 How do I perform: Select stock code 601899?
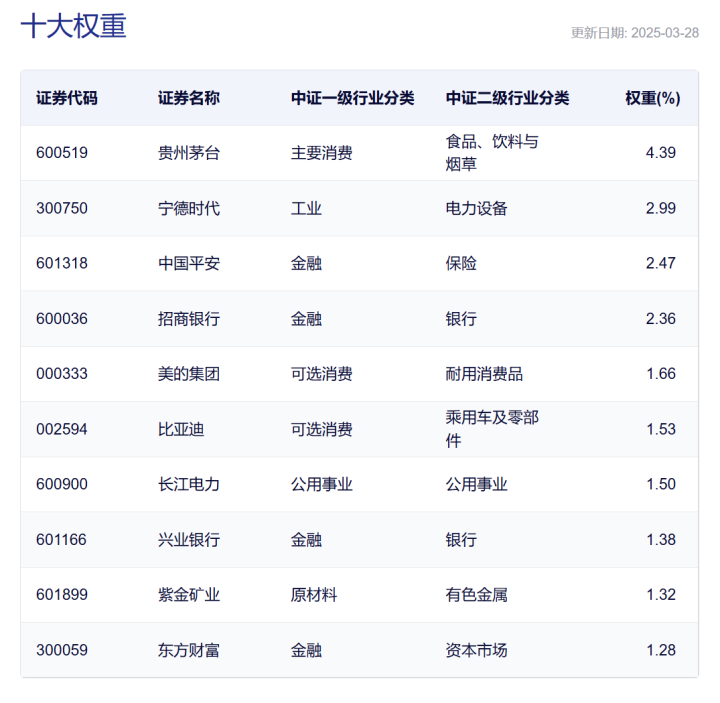[62, 595]
